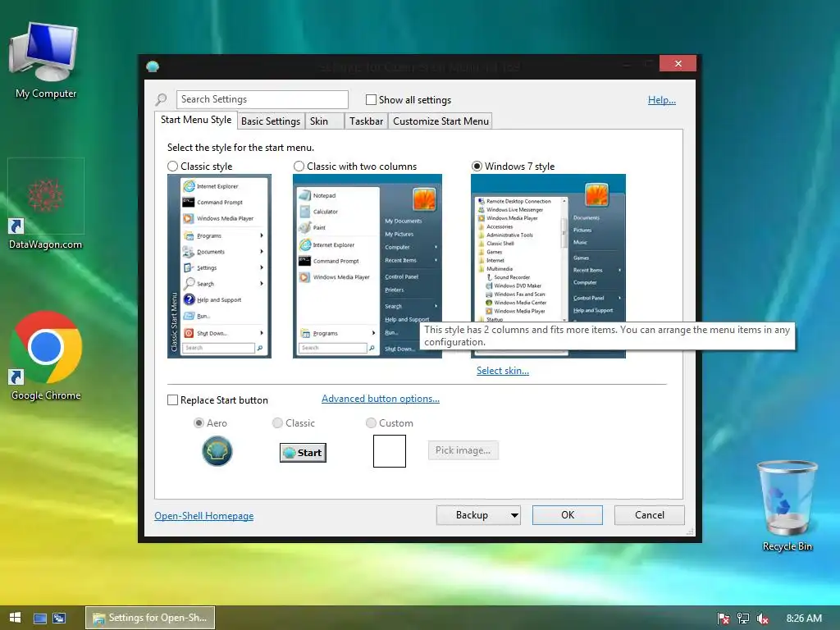Click the window switcher taskbar icon

pyautogui.click(x=59, y=619)
